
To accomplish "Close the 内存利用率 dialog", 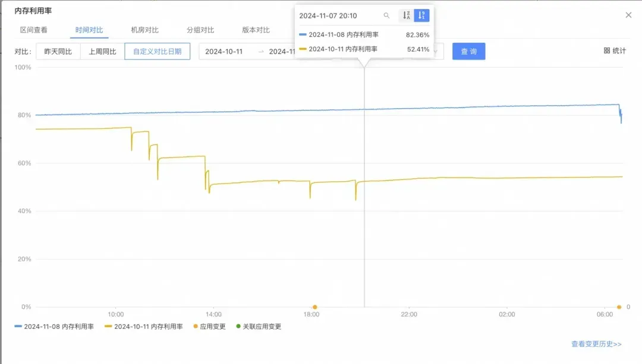I will [628, 15].
